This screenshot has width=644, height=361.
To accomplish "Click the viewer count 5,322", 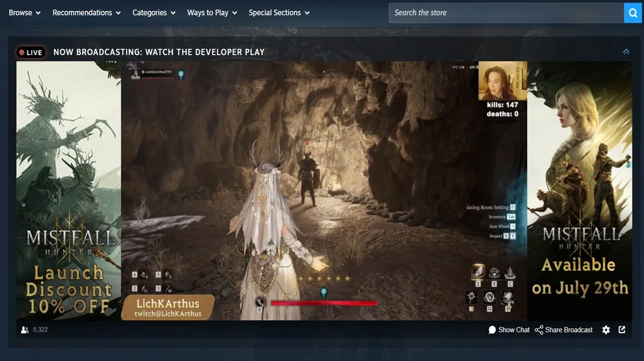I will (x=40, y=330).
